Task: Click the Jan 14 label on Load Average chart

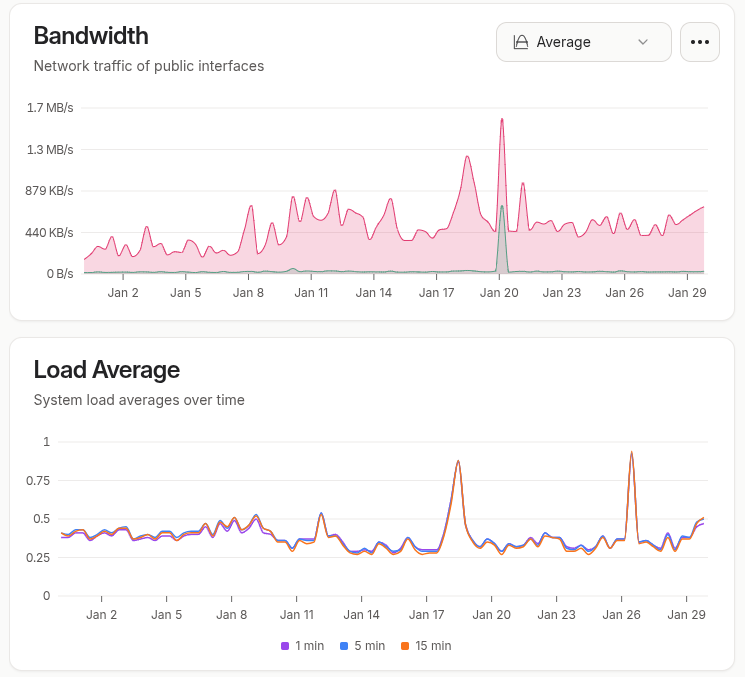Action: click(x=361, y=615)
